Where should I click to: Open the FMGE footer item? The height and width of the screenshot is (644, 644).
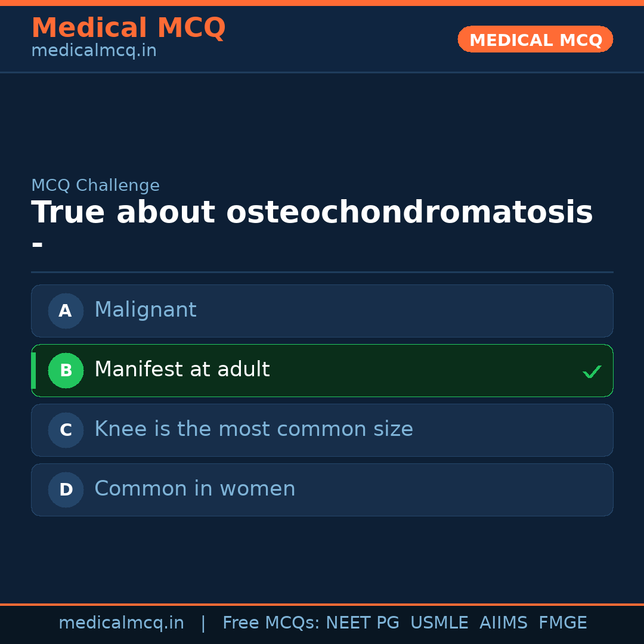tap(562, 622)
